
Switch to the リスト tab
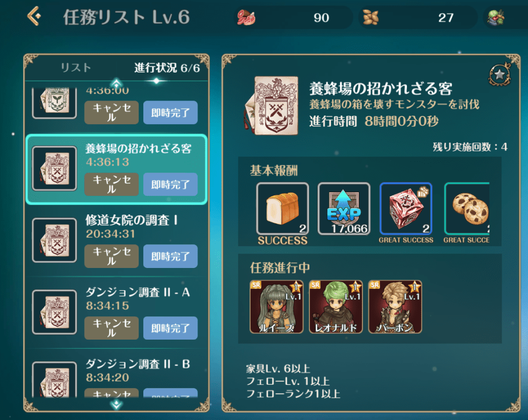pyautogui.click(x=76, y=68)
